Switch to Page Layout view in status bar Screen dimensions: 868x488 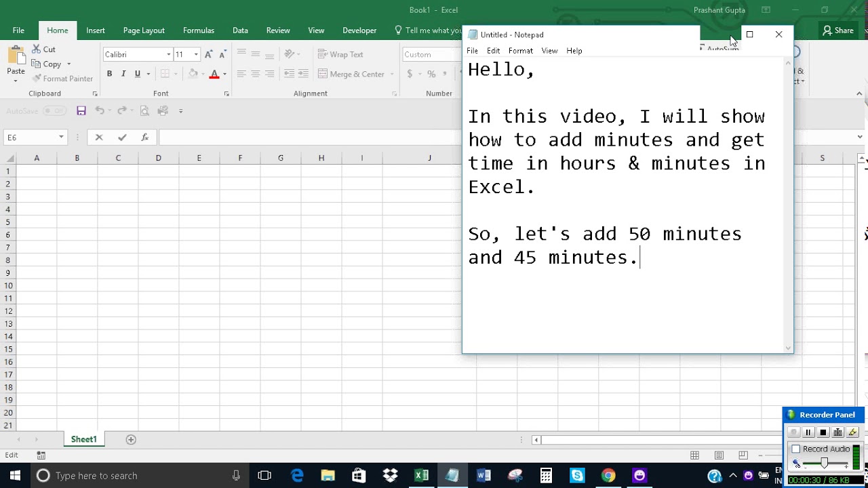pyautogui.click(x=719, y=455)
